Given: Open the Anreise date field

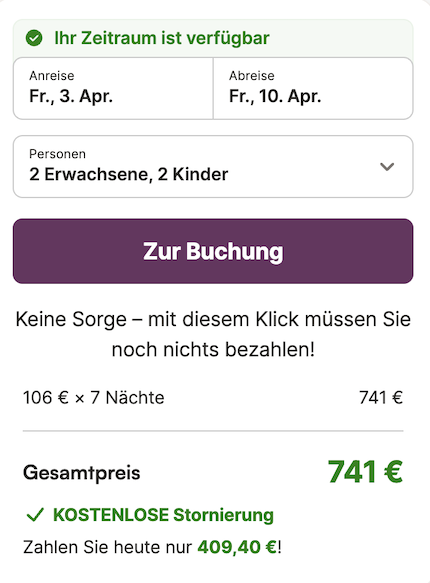Looking at the screenshot, I should tap(113, 88).
